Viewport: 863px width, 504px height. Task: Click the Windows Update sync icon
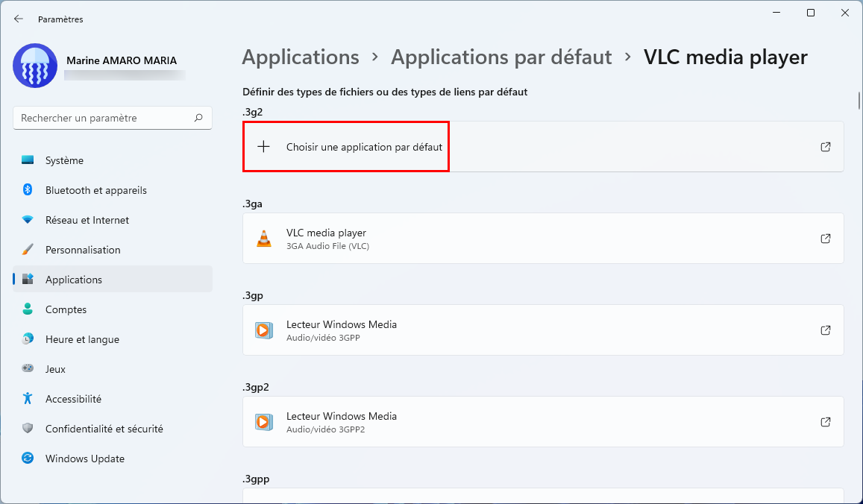(28, 458)
